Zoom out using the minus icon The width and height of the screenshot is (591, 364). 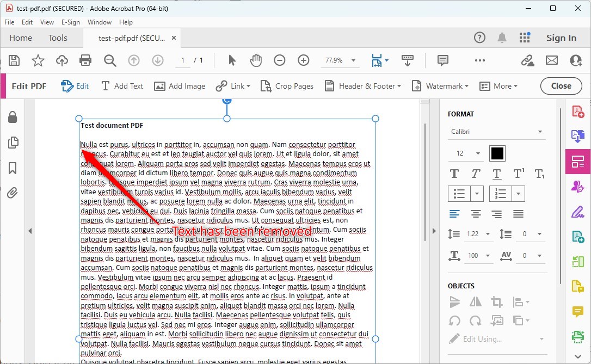point(280,60)
